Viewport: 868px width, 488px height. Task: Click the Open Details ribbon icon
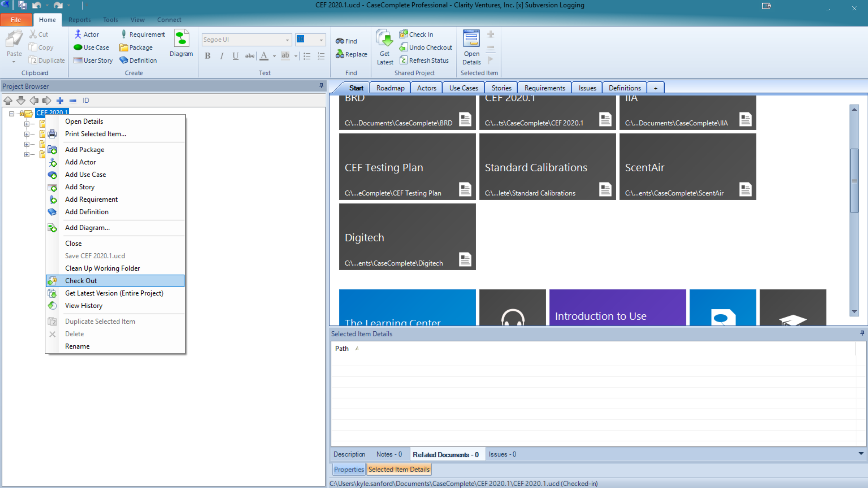471,38
